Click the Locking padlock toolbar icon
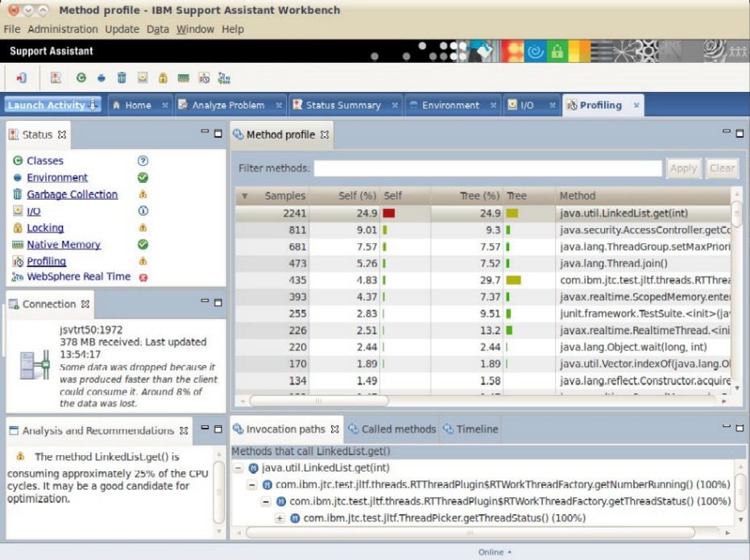750x560 pixels. tap(163, 77)
